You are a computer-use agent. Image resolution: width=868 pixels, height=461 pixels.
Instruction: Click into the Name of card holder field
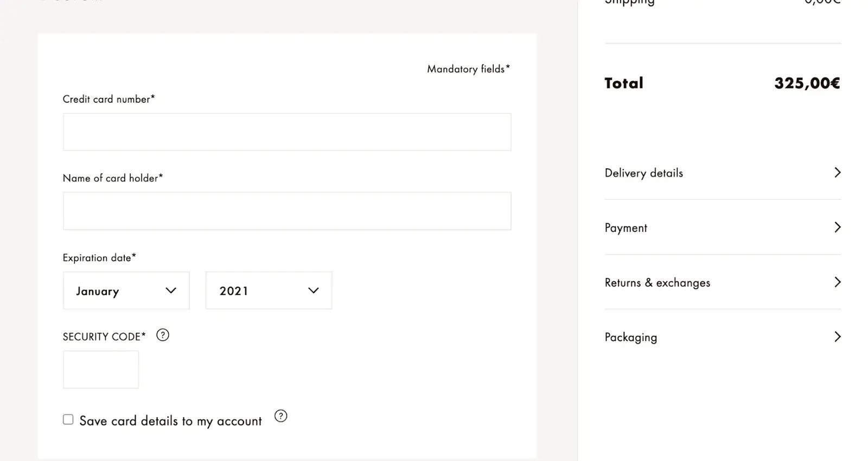287,211
